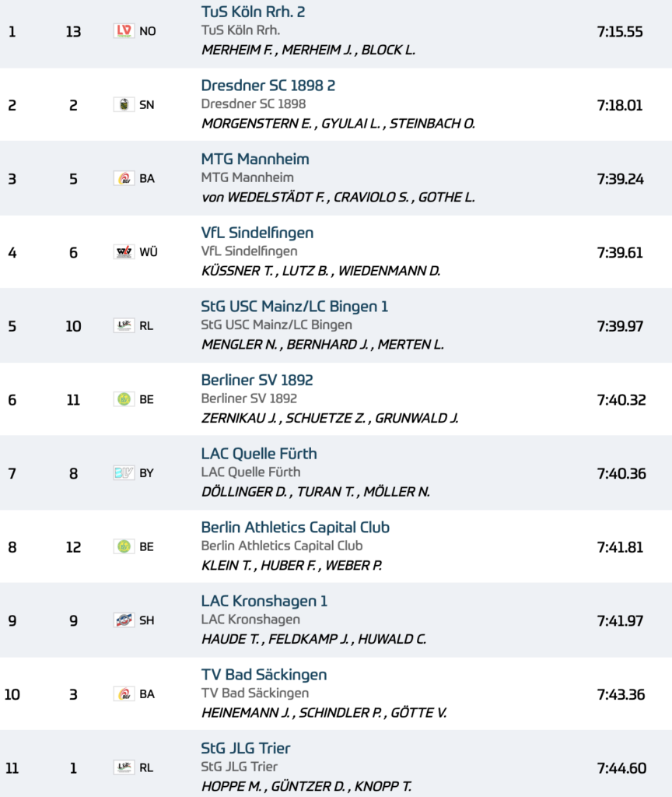
Task: Select the 7:15.55 winning time result
Action: (x=620, y=31)
